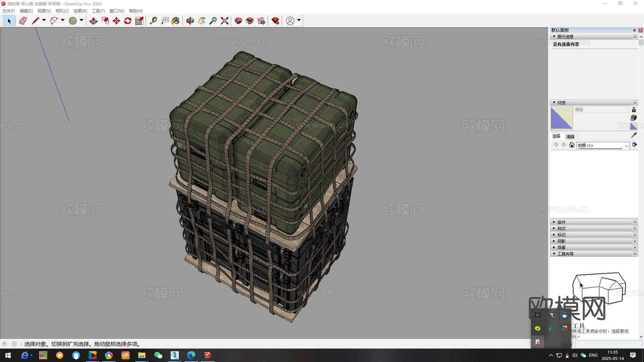Viewport: 644px width, 362px height.
Task: Pin the 默认面板 tray
Action: (x=634, y=30)
